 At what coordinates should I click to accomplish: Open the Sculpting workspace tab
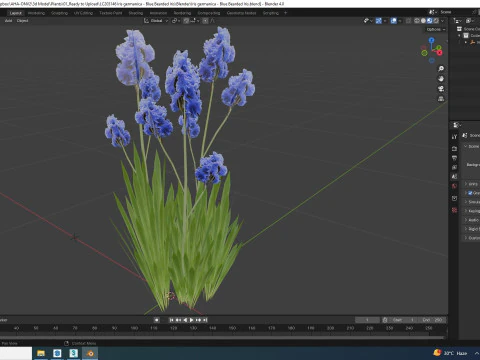59,13
